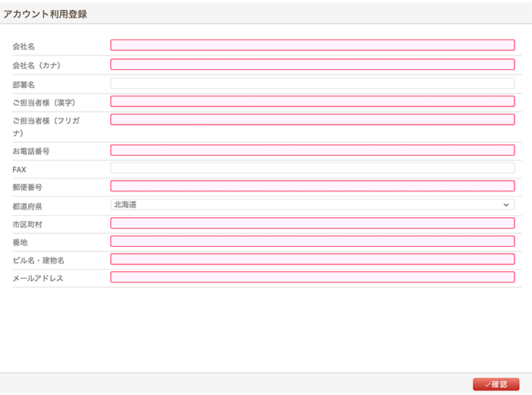Viewport: 532px width, 395px height.
Task: Click the 都道府県 label text
Action: [30, 206]
